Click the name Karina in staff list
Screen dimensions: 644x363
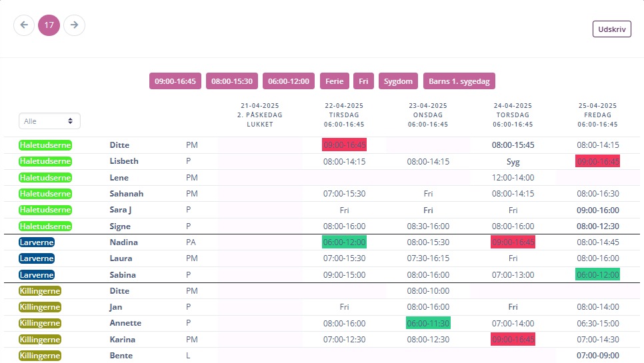coord(123,340)
